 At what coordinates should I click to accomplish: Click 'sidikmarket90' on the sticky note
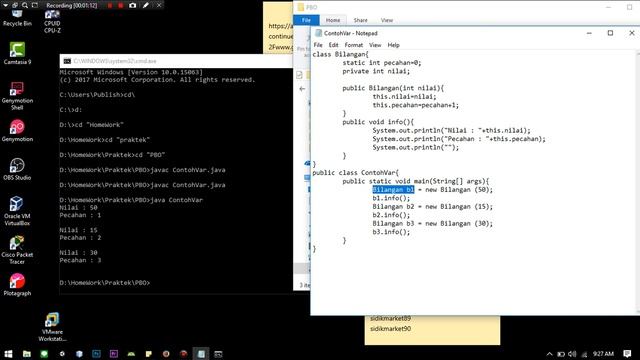tap(390, 329)
